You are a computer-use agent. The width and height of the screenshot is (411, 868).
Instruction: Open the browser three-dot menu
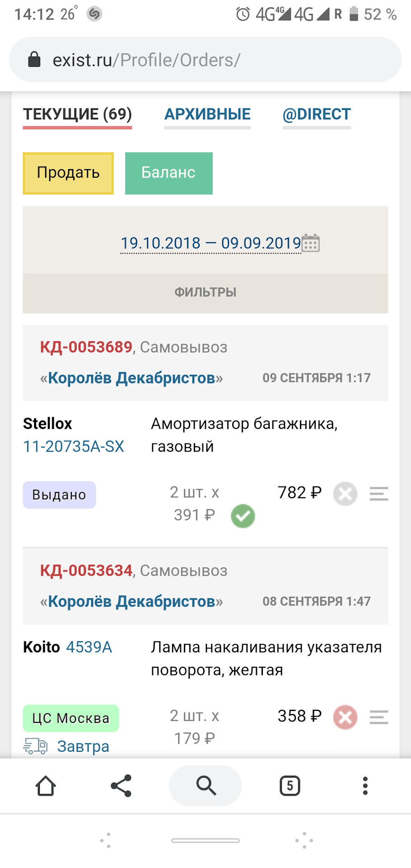click(365, 786)
